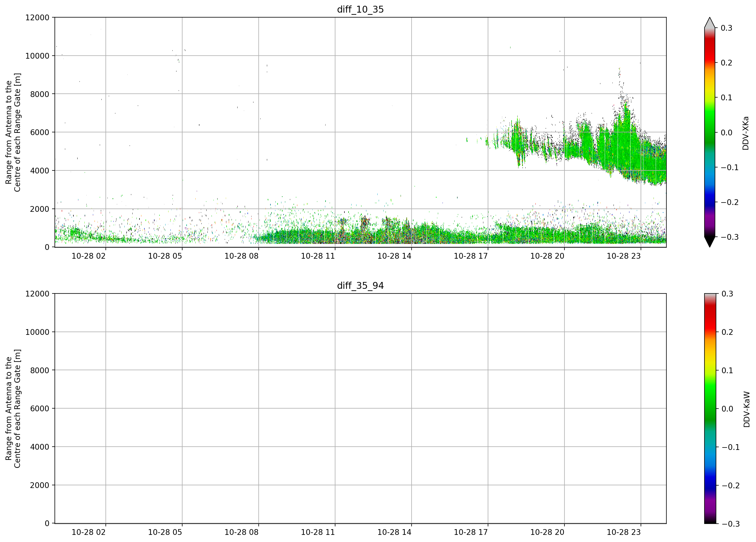Click '10-28 17' x-tick under diff_10_35 plot
This screenshot has width=756, height=542.
pos(471,256)
